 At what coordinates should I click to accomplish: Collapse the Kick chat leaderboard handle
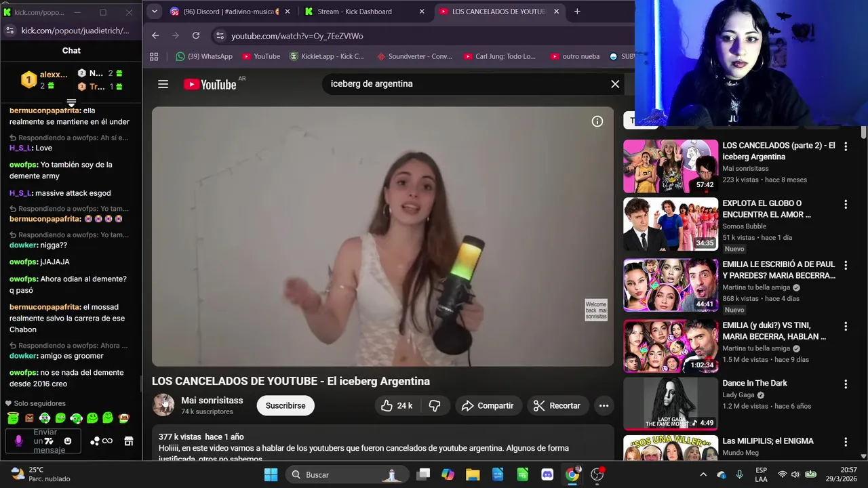point(71,103)
